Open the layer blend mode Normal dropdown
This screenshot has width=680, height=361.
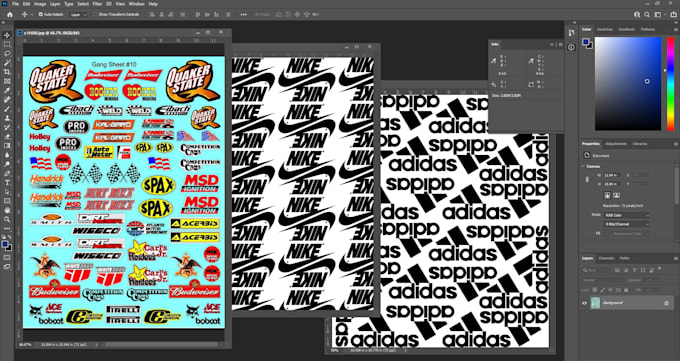point(603,280)
